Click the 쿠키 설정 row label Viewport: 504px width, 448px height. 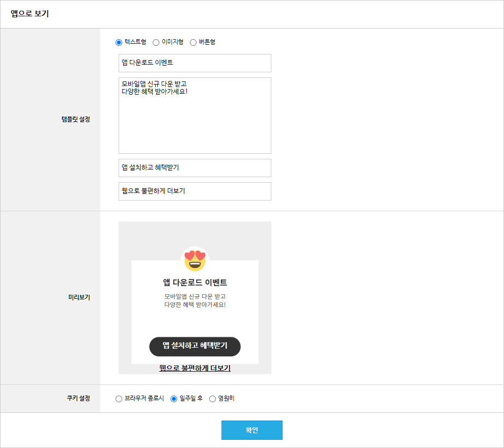point(78,398)
